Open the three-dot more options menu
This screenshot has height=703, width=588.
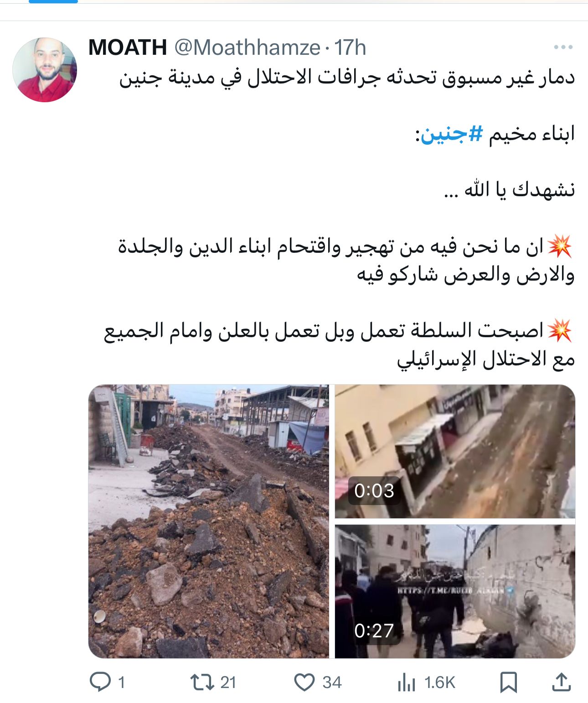[x=563, y=47]
